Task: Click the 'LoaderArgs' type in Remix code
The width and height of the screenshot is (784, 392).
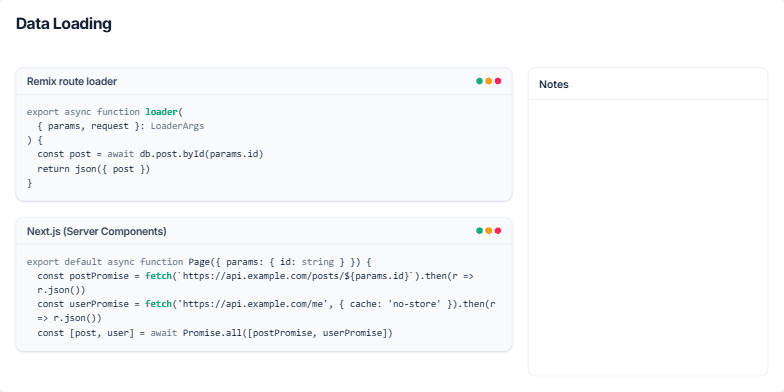Action: [x=178, y=126]
